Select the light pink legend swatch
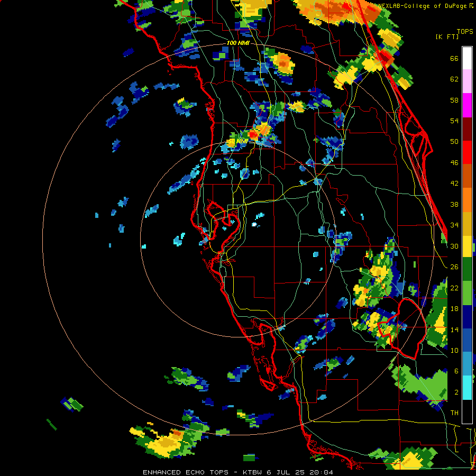This screenshot has height=476, width=476. [x=467, y=81]
